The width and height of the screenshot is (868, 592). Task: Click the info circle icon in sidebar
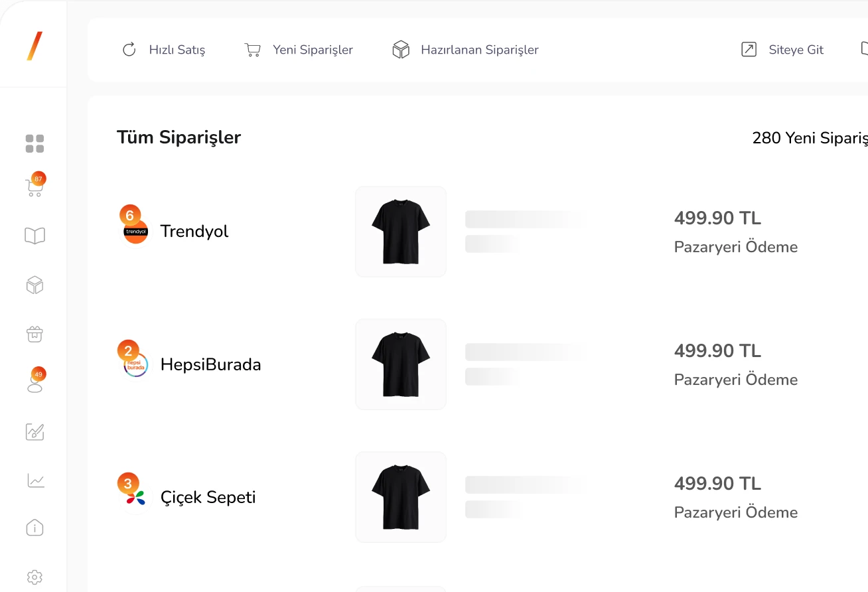[35, 528]
